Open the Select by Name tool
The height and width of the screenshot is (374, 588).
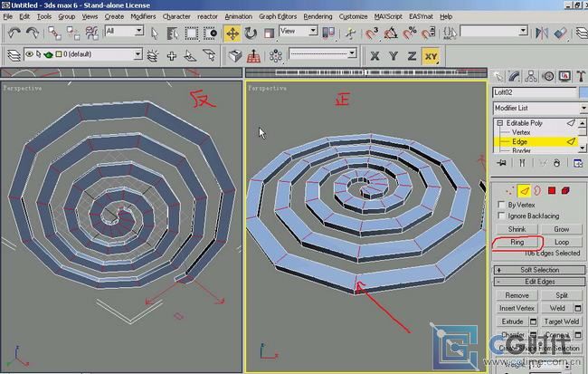pos(173,33)
